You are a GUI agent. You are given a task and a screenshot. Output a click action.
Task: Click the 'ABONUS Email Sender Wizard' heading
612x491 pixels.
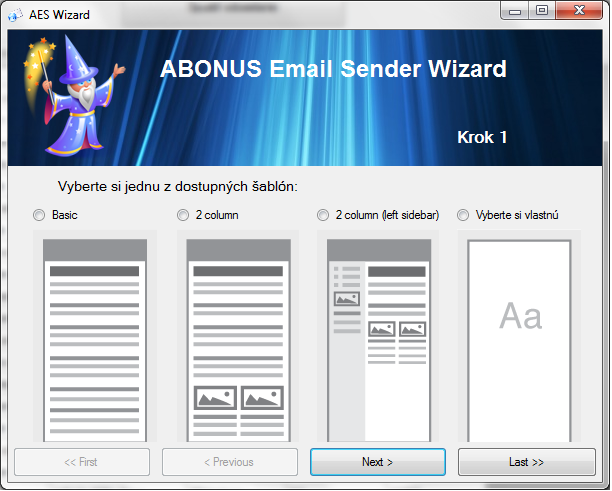coord(333,69)
